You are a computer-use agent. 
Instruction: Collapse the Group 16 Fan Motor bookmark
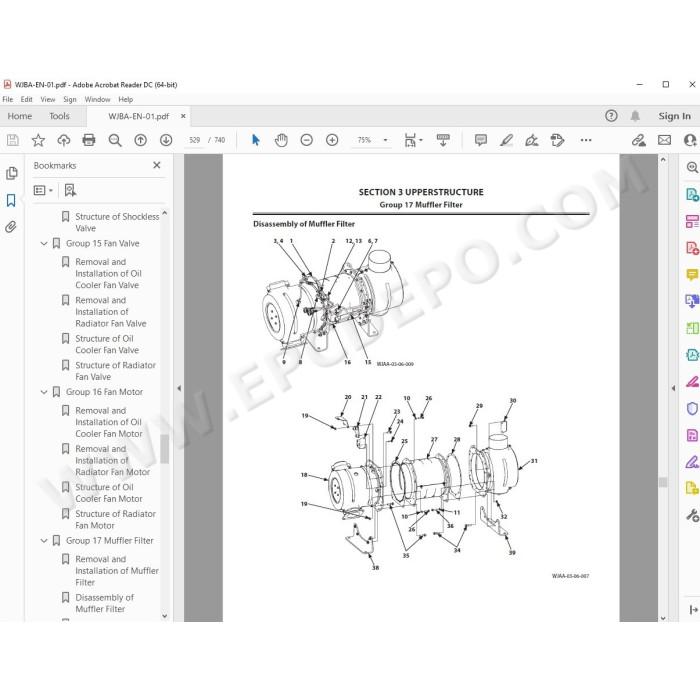click(44, 392)
